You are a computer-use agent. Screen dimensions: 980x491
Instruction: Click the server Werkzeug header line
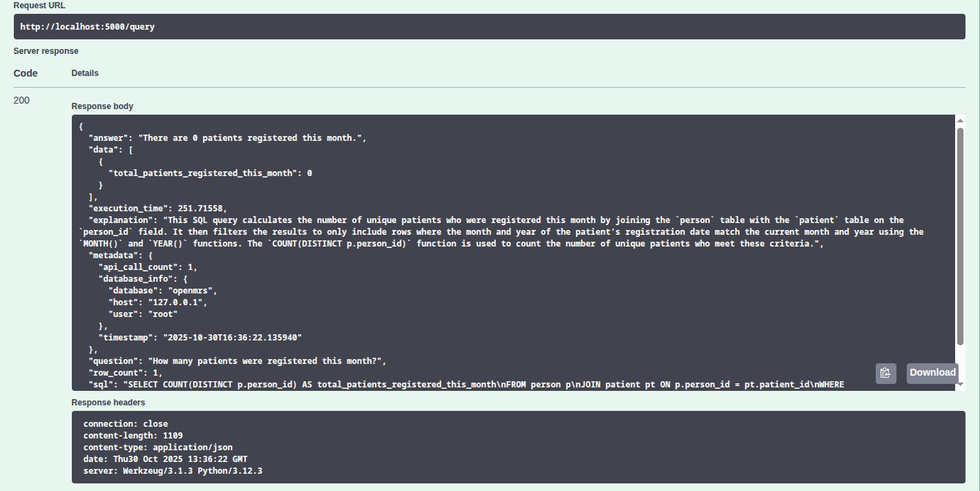tap(173, 471)
